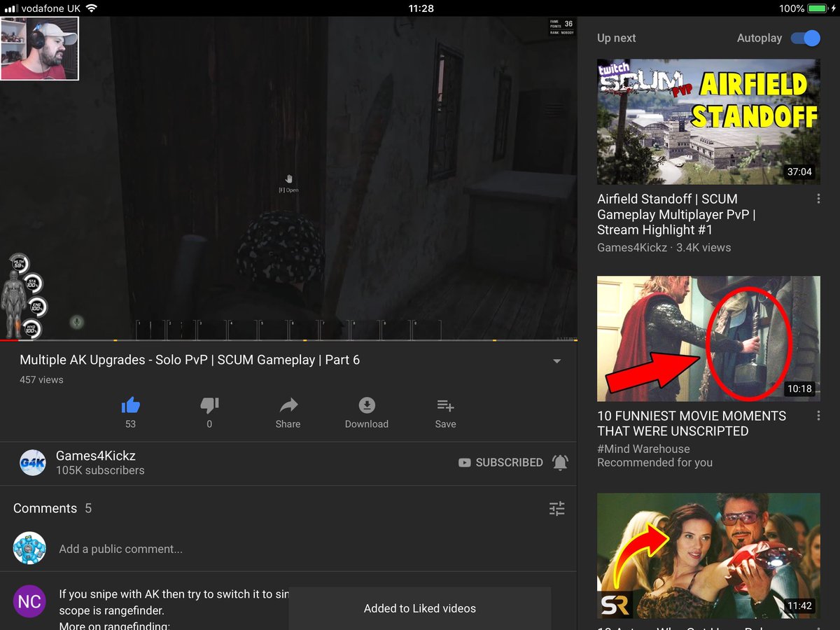Image resolution: width=840 pixels, height=630 pixels.
Task: Tap the streamer webcam overlay in video
Action: (x=39, y=49)
